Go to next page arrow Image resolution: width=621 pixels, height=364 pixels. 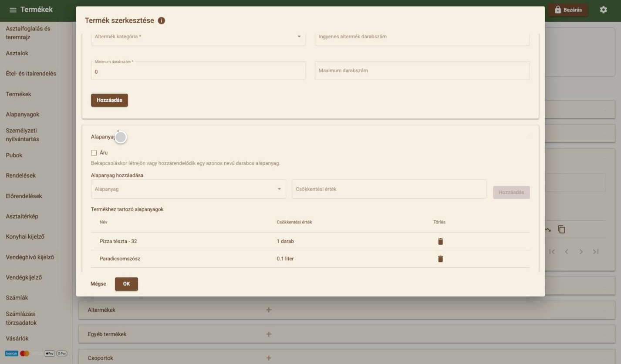pyautogui.click(x=581, y=252)
